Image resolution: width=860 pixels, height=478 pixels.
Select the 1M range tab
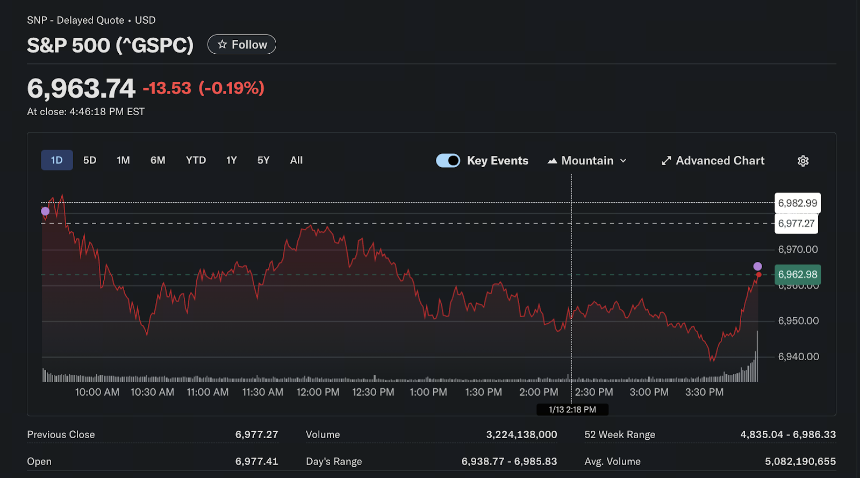tap(123, 160)
